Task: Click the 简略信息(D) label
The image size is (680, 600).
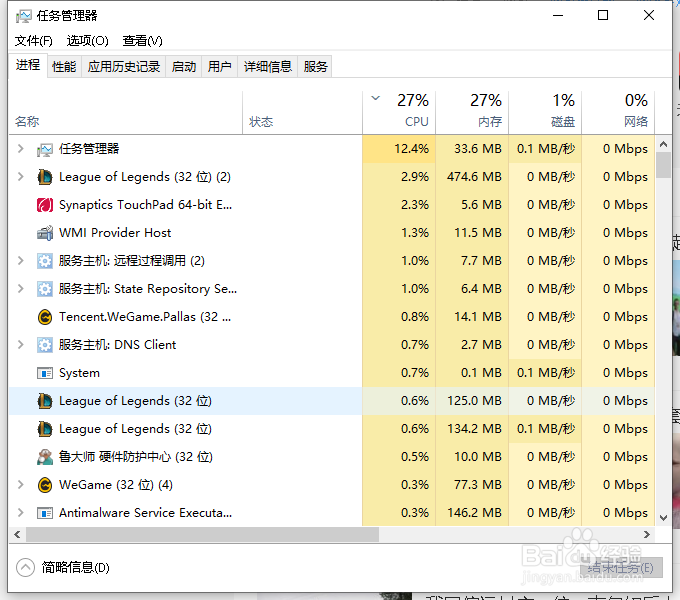Action: (x=75, y=567)
